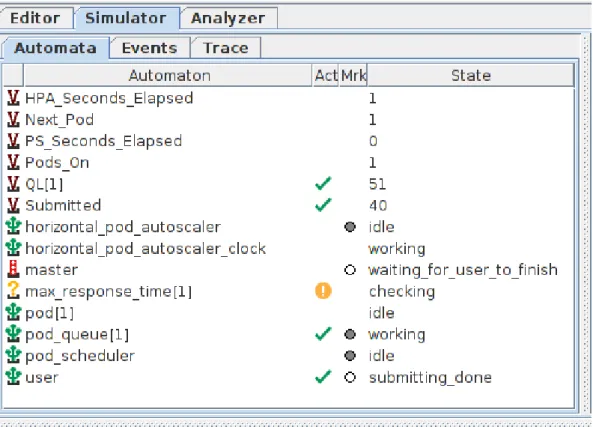Click the filled marking dot of pod_scheduler
This screenshot has width=593, height=427.
point(350,356)
